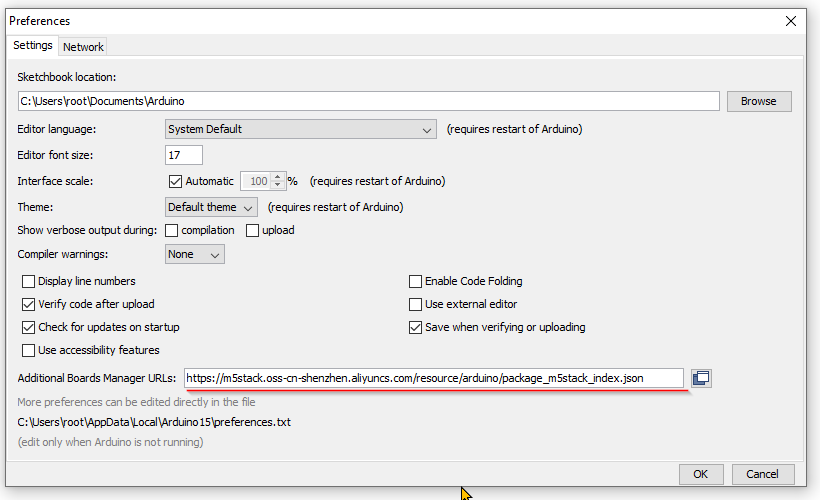The image size is (820, 500).
Task: Click the Additional Boards Manager URLs field
Action: coord(434,378)
